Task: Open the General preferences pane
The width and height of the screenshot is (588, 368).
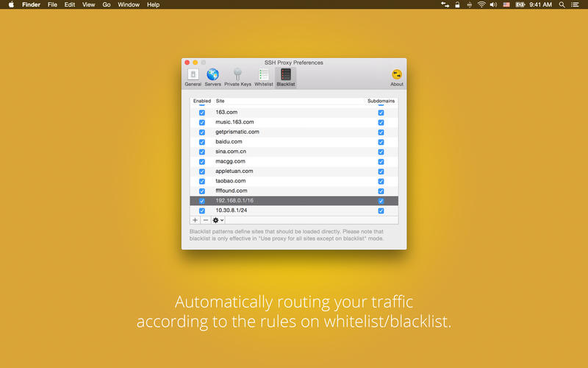Action: (x=193, y=77)
